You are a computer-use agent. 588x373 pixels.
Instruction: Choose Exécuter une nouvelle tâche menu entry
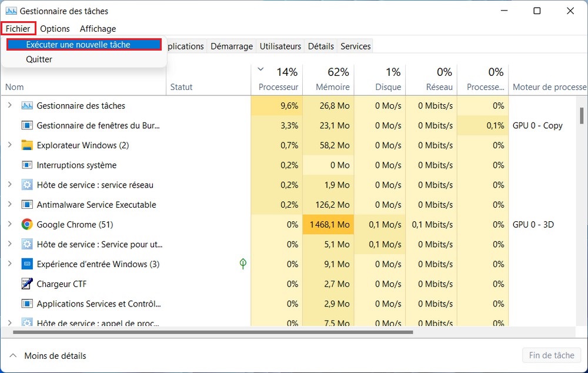pos(78,45)
